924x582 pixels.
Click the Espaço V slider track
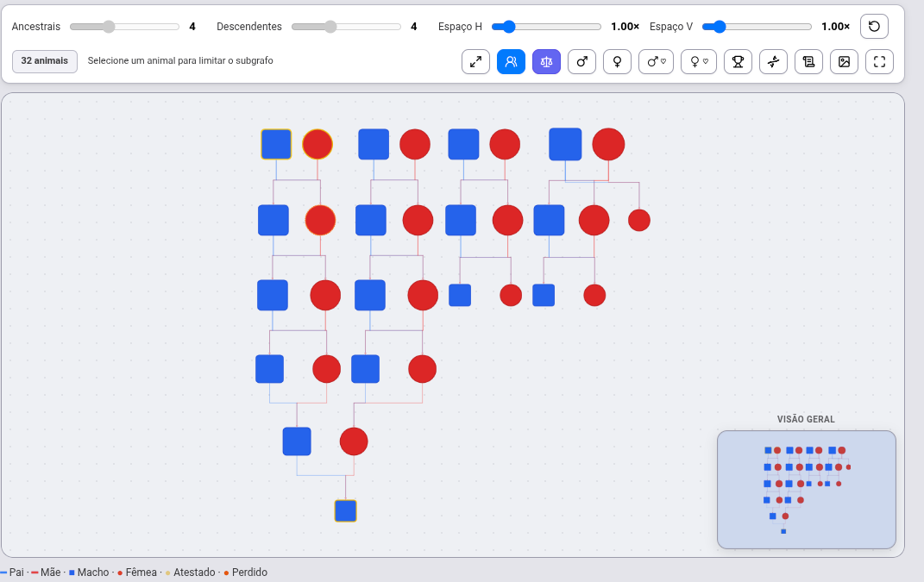coord(757,27)
